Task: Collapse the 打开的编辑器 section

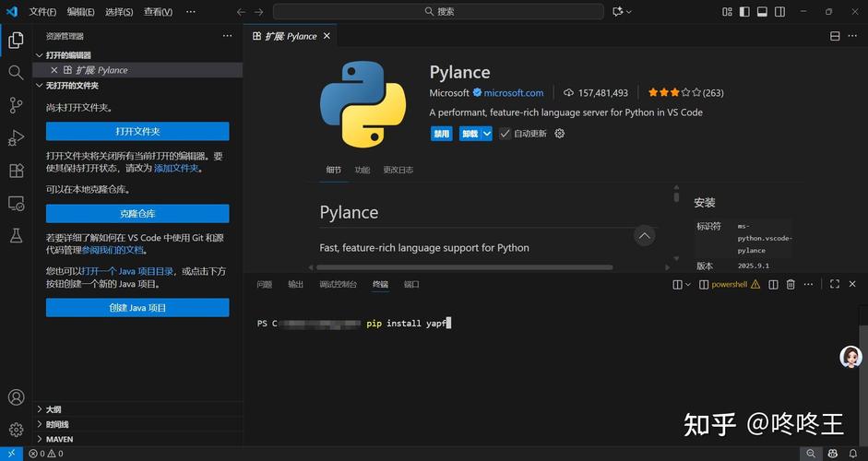Action: point(40,55)
